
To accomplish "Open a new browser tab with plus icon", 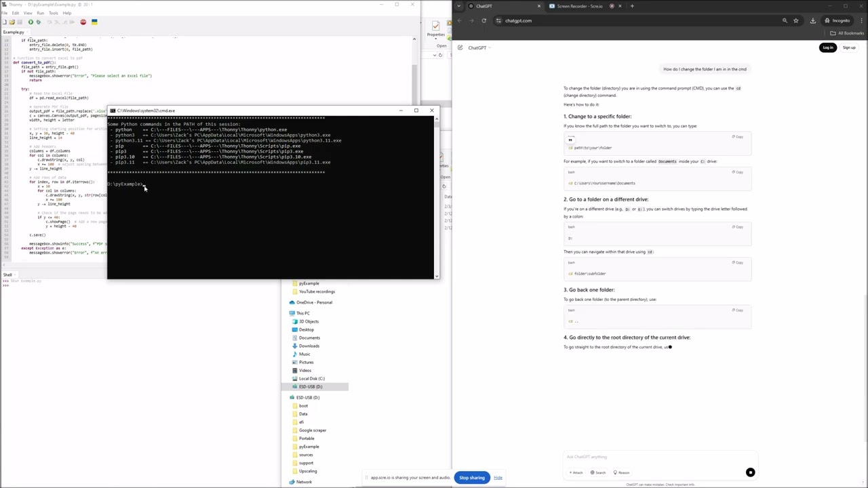I will click(x=632, y=6).
